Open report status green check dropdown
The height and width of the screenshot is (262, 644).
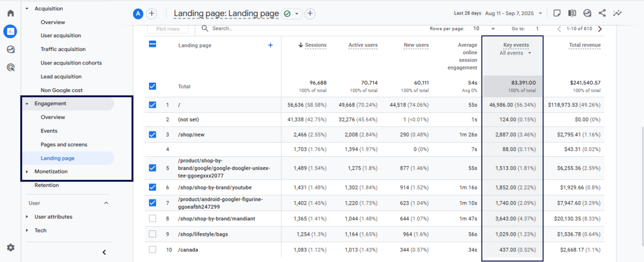coord(292,14)
